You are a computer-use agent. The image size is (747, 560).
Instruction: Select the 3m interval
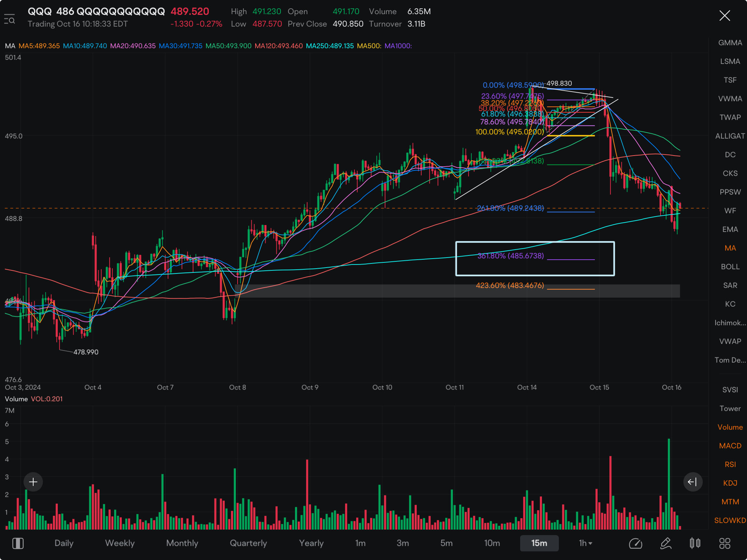(403, 543)
